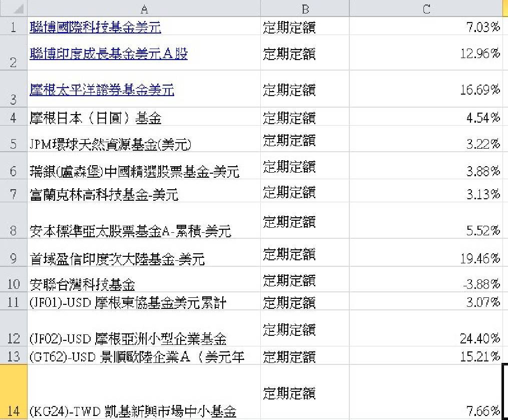Viewport: 508px width, 420px height.
Task: Select row header 4
Action: point(14,116)
